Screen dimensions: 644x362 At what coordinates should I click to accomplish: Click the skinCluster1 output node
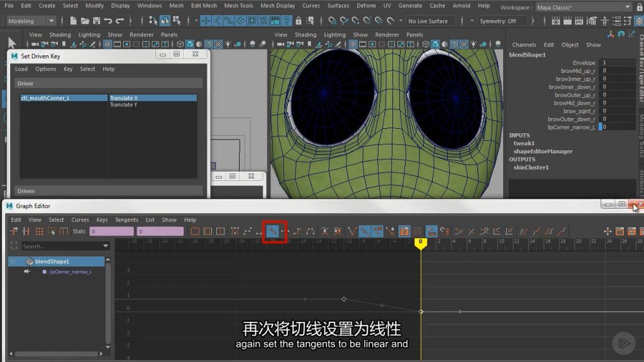pyautogui.click(x=531, y=167)
